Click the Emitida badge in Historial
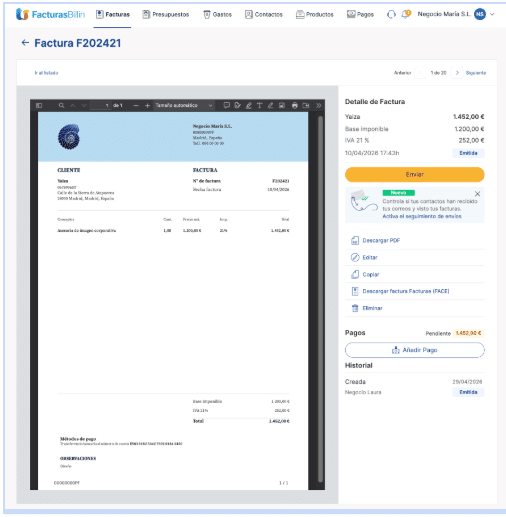Viewport: 506px width, 517px height. coord(468,392)
